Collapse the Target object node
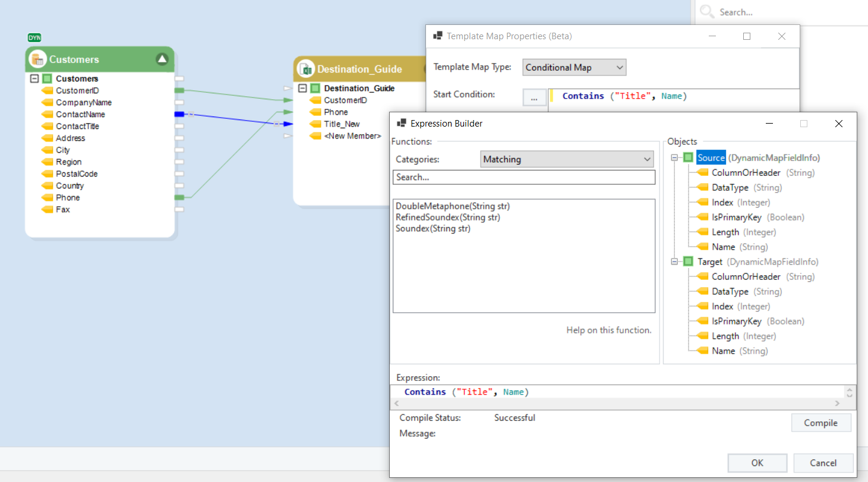Screen dimensions: 868x482 click(675, 262)
